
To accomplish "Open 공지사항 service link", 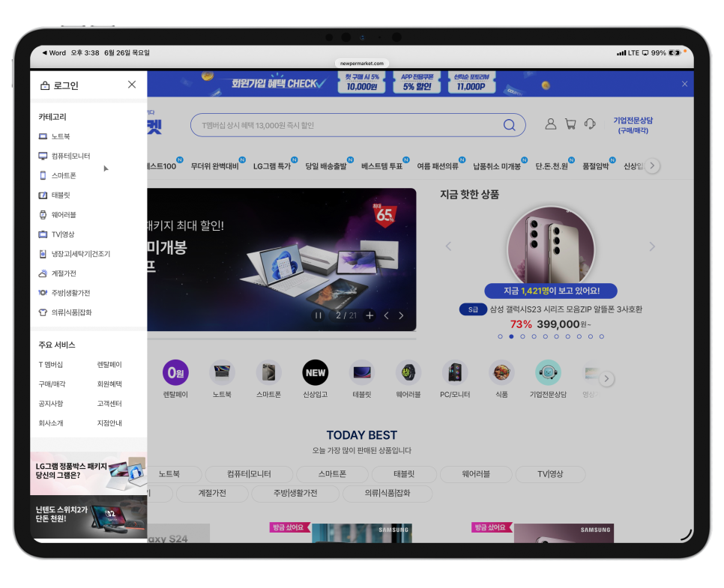I will [x=51, y=404].
